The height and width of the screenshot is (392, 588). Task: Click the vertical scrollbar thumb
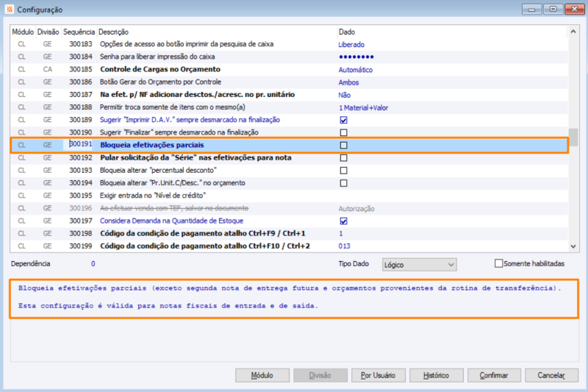pos(573,138)
